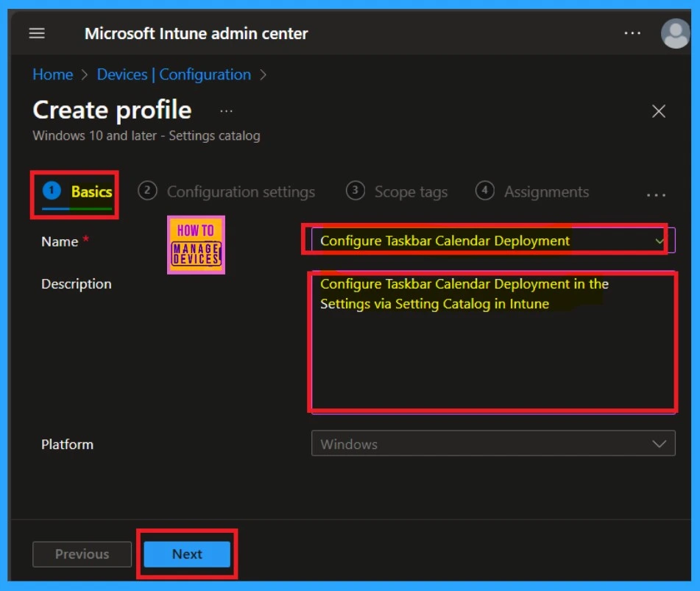Click the step 4 circle icon
The height and width of the screenshot is (591, 700).
[485, 191]
